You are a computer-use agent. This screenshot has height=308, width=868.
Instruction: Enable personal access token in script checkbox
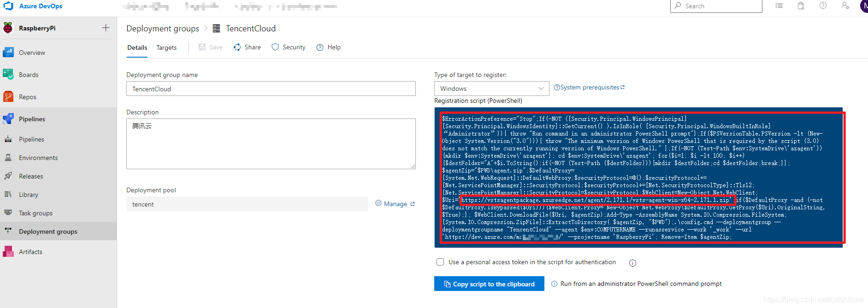pyautogui.click(x=440, y=262)
